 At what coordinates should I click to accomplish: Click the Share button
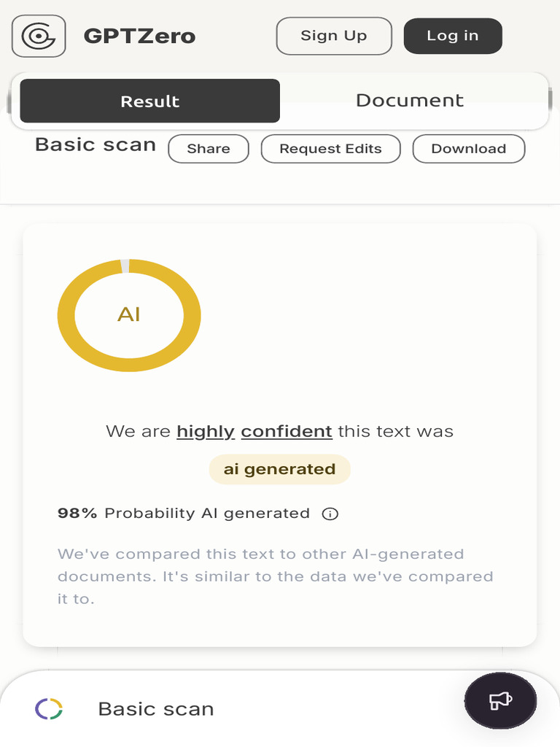click(x=209, y=149)
